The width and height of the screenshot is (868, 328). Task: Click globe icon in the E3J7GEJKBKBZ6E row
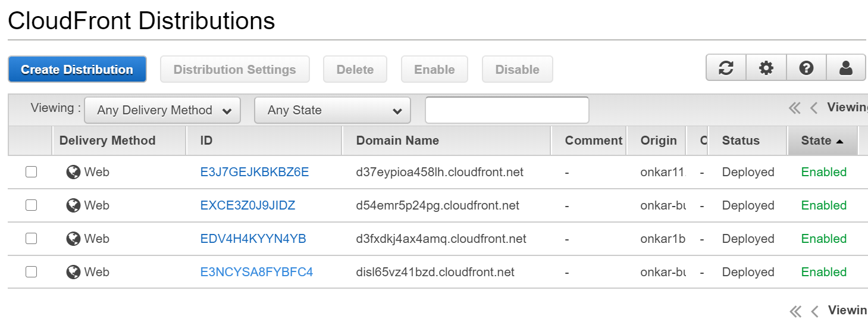[x=73, y=172]
